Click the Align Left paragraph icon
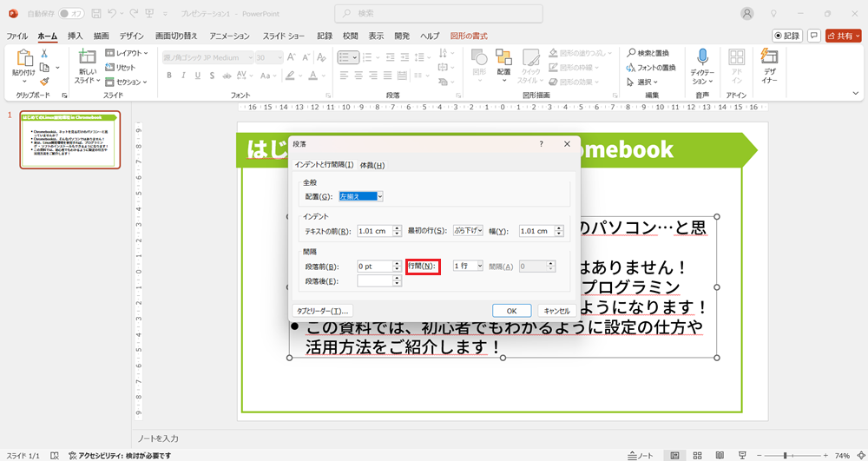The height and width of the screenshot is (461, 868). coord(344,76)
